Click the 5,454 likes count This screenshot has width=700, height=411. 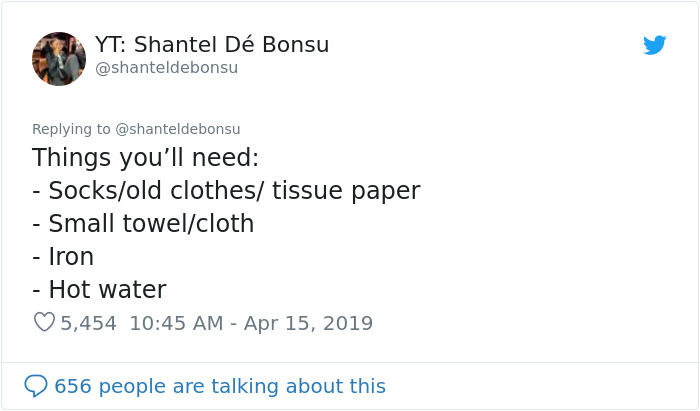pos(88,323)
